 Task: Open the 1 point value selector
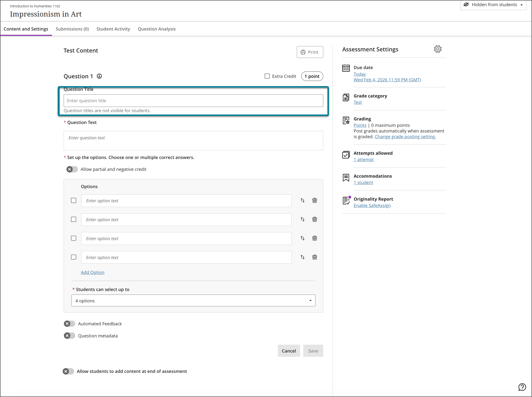pos(312,76)
